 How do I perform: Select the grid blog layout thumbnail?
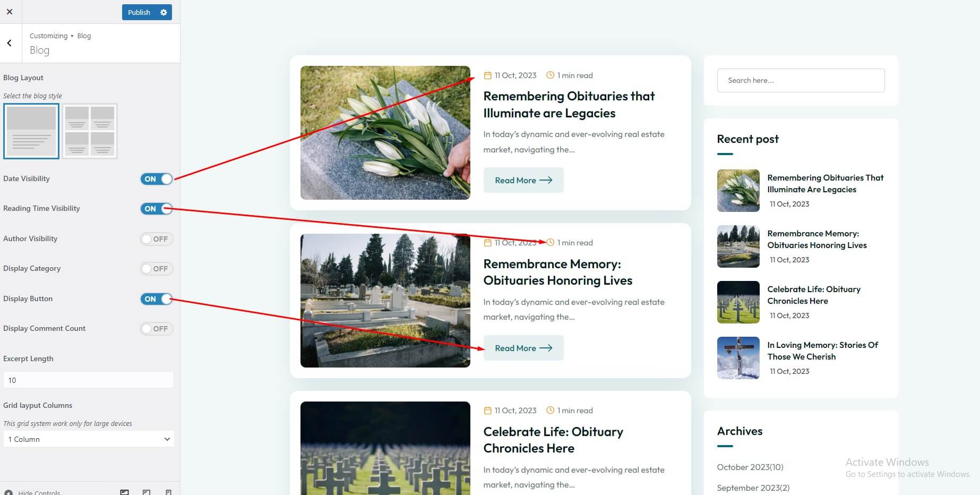(x=90, y=131)
